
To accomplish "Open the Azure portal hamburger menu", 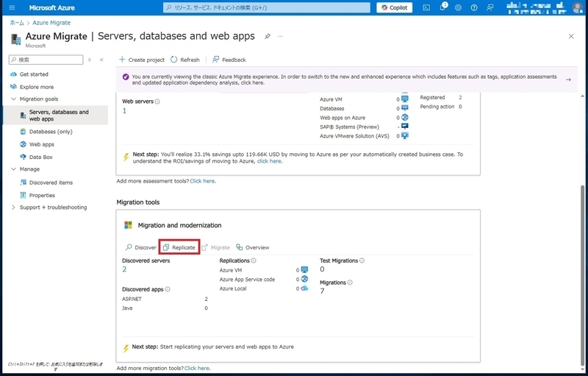I will (12, 7).
